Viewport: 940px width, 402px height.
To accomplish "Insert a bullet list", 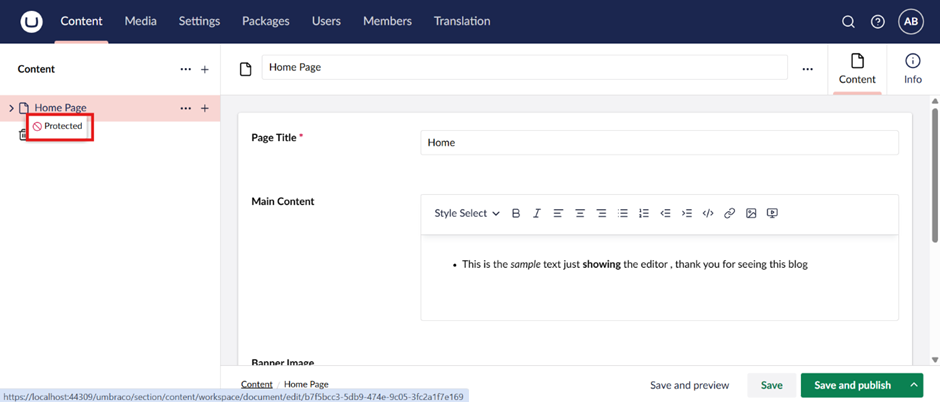I will (623, 213).
